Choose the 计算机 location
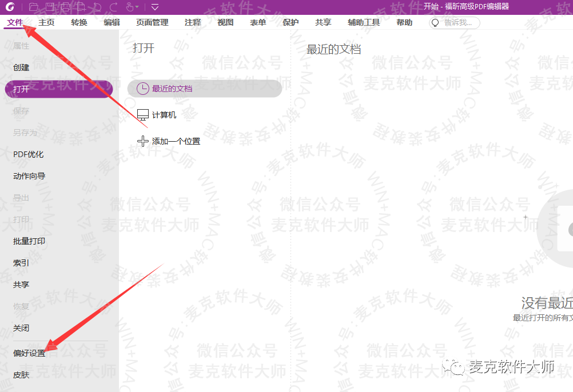 pyautogui.click(x=164, y=115)
